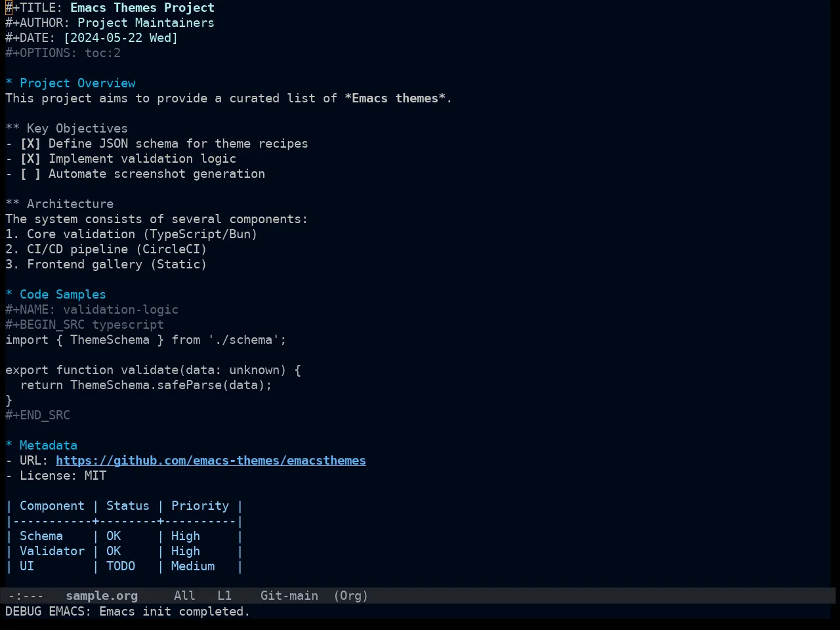
Task: Click Git-main branch indicator in mode line
Action: tap(289, 596)
